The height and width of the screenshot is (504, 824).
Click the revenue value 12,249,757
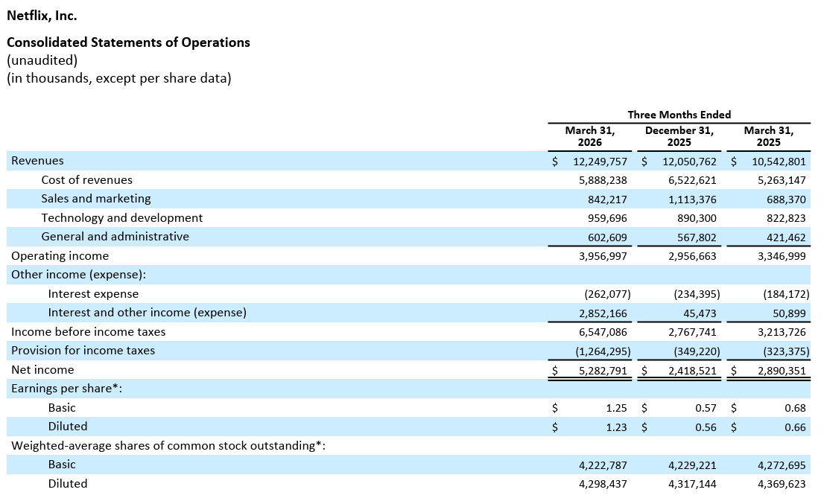(x=600, y=161)
